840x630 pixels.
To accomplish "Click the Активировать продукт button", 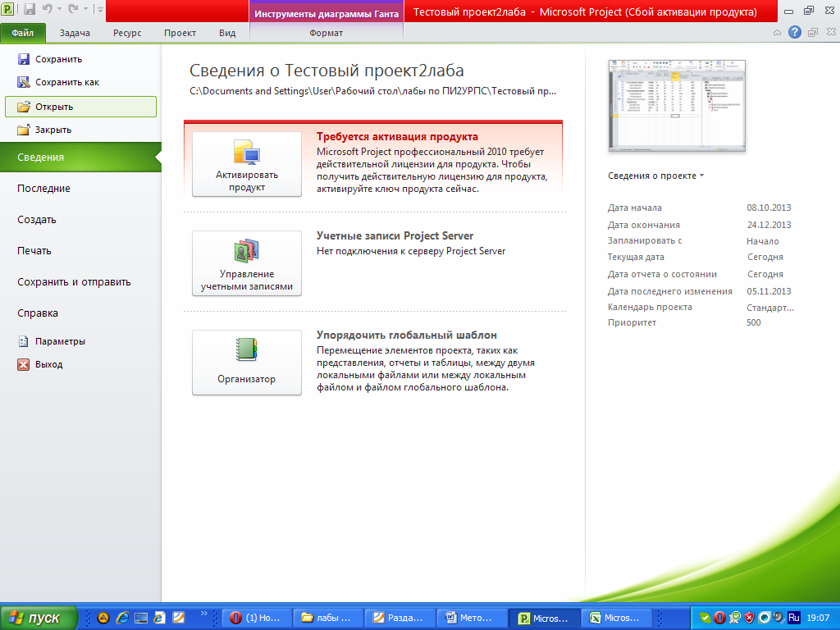I will pyautogui.click(x=247, y=164).
